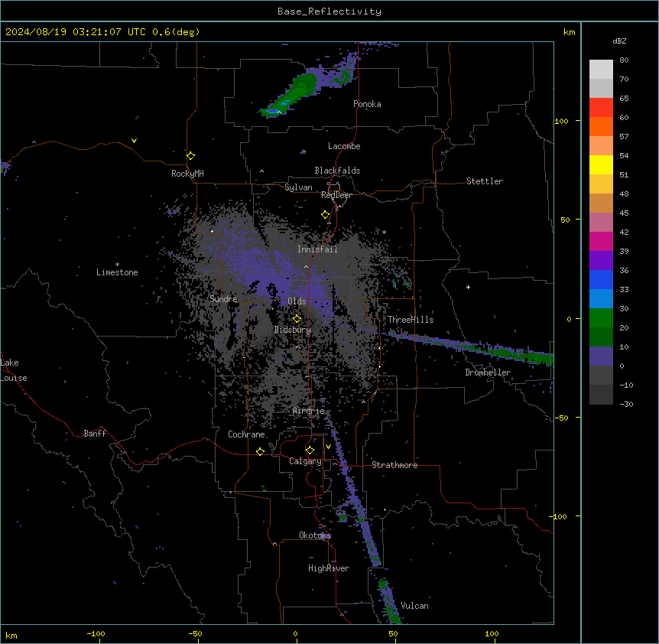Click the ThreeHills city label
Screen dimensions: 659x644
tap(411, 320)
